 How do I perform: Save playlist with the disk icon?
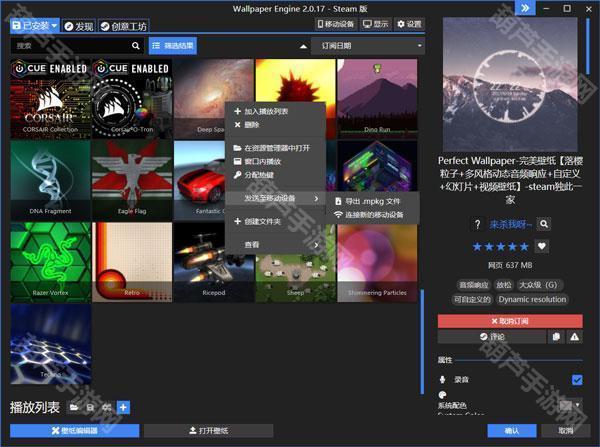pos(90,408)
